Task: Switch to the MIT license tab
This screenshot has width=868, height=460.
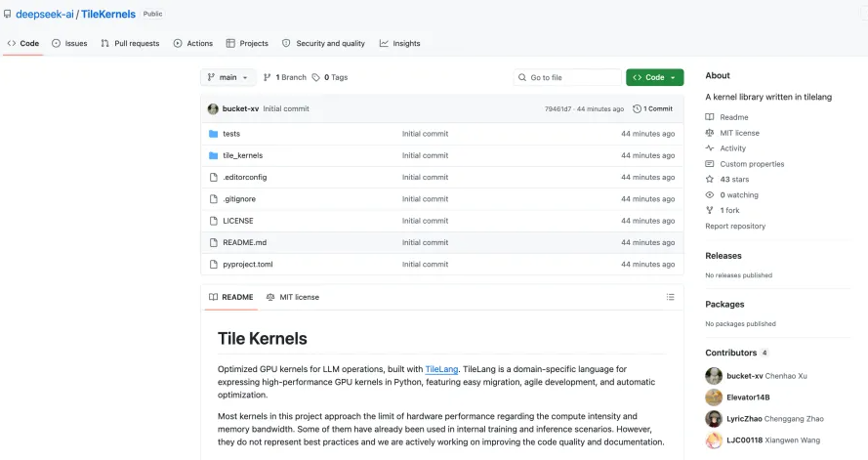Action: pyautogui.click(x=293, y=297)
